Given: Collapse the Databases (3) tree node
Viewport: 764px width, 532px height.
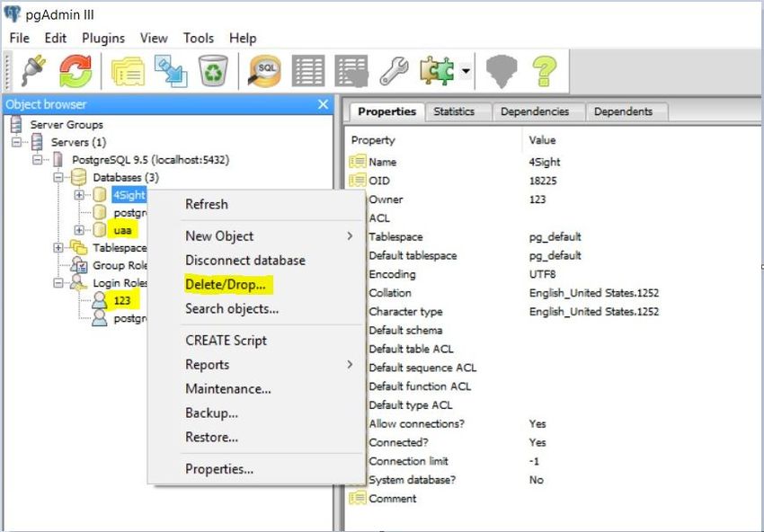Looking at the screenshot, I should click(x=58, y=178).
